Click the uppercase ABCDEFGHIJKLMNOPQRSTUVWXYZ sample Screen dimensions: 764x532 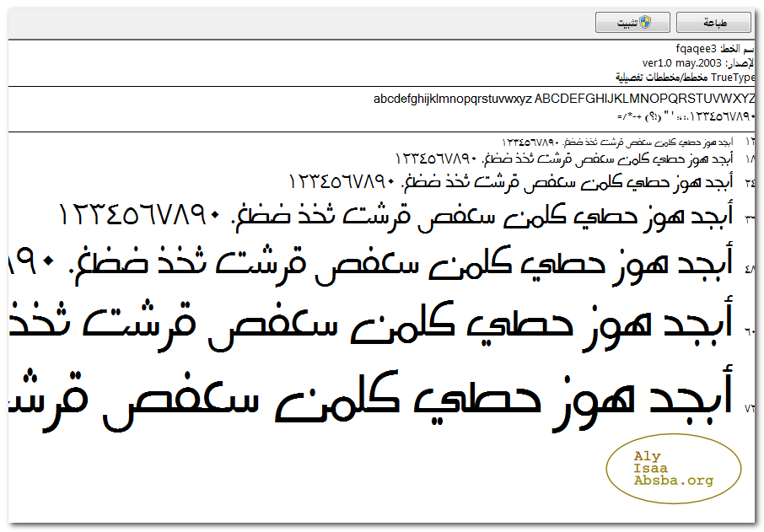pos(645,99)
